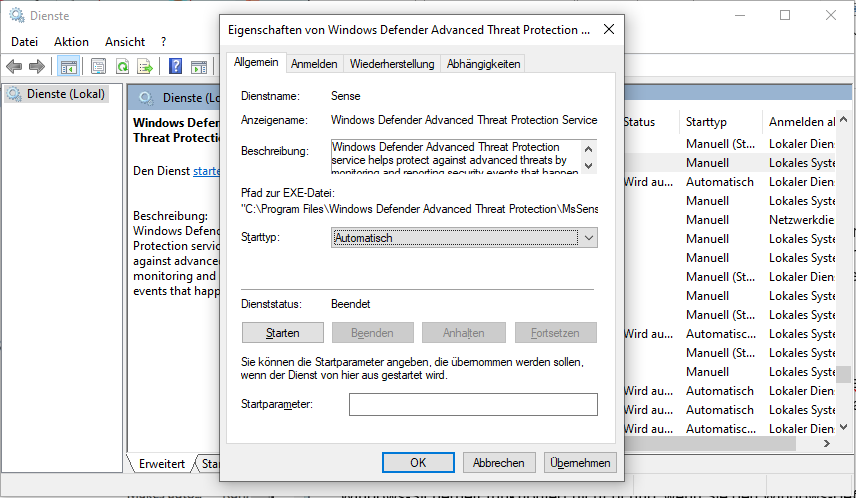
Task: Open the Aktion menu
Action: pos(71,42)
